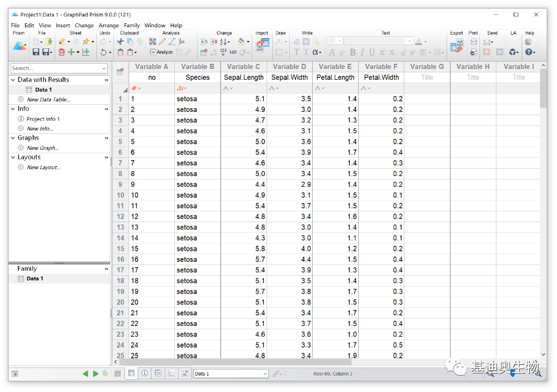Click the Help question mark icon
Screen dimensions: 557x392
pos(529,52)
